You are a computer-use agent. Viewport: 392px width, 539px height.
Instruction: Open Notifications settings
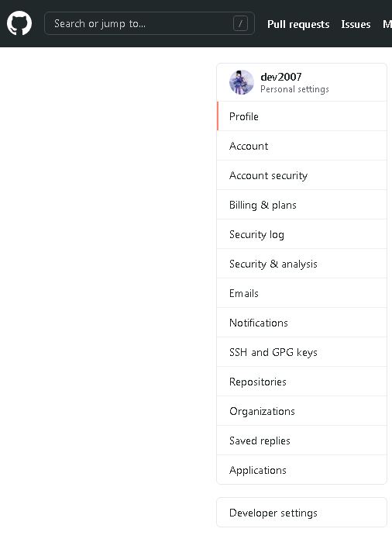click(301, 323)
